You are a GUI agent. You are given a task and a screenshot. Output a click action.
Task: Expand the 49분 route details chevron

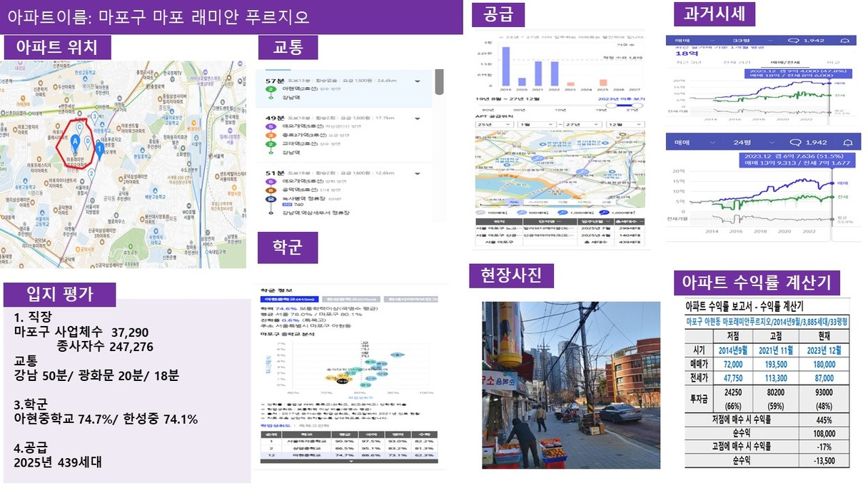418,118
